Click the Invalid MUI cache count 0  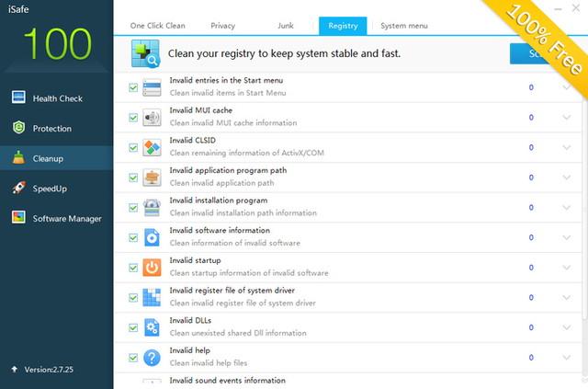pyautogui.click(x=531, y=118)
